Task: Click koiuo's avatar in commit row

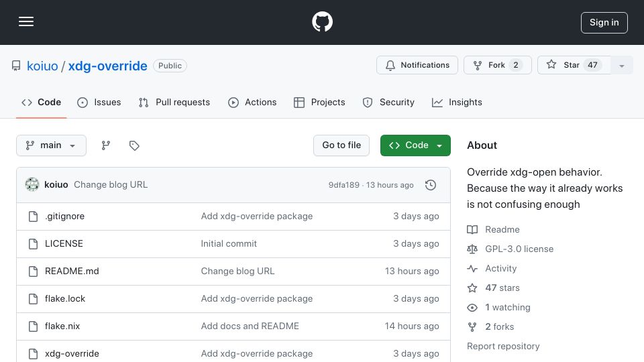Action: (32, 185)
